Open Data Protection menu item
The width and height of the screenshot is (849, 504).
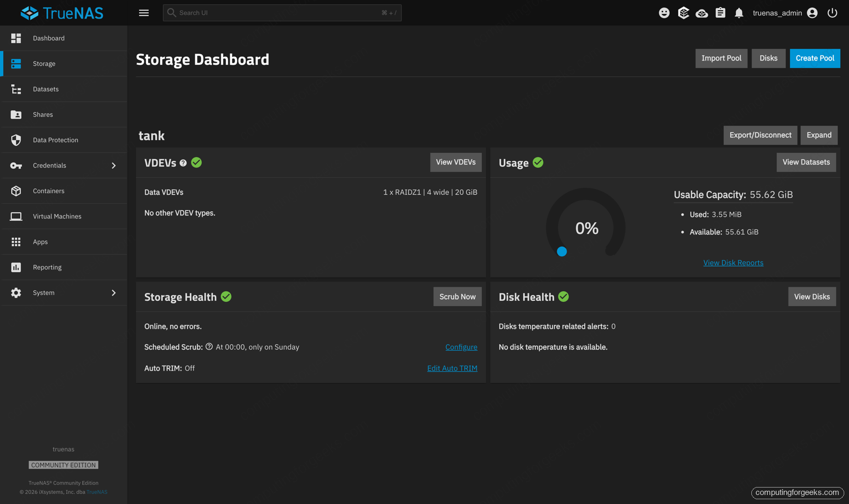pyautogui.click(x=64, y=140)
